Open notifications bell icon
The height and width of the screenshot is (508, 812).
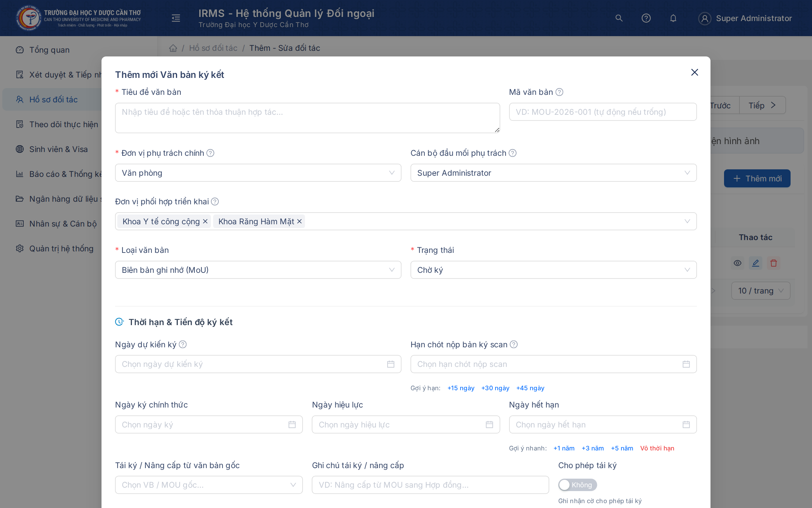[673, 18]
